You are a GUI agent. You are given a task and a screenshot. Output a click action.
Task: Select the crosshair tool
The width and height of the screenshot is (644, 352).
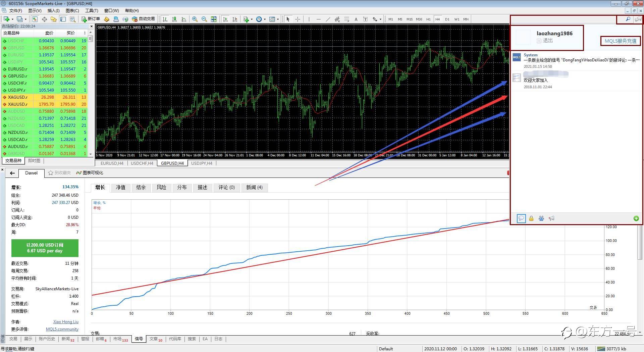pyautogui.click(x=298, y=19)
